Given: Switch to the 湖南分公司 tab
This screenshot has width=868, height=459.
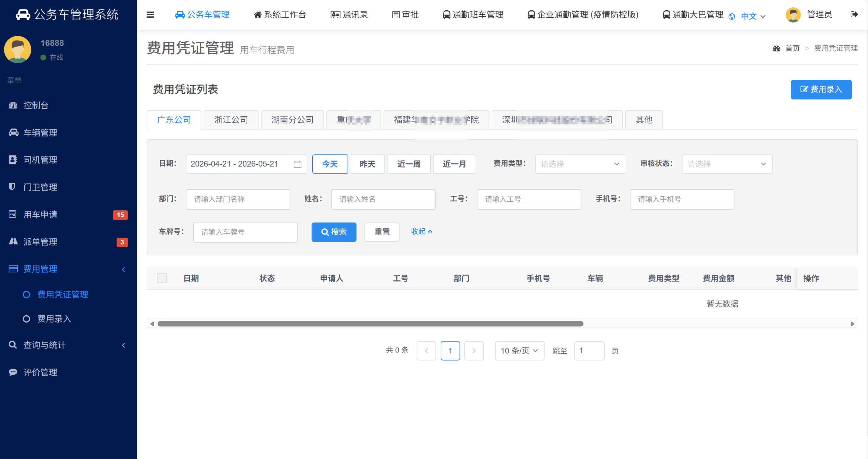Looking at the screenshot, I should pyautogui.click(x=292, y=120).
